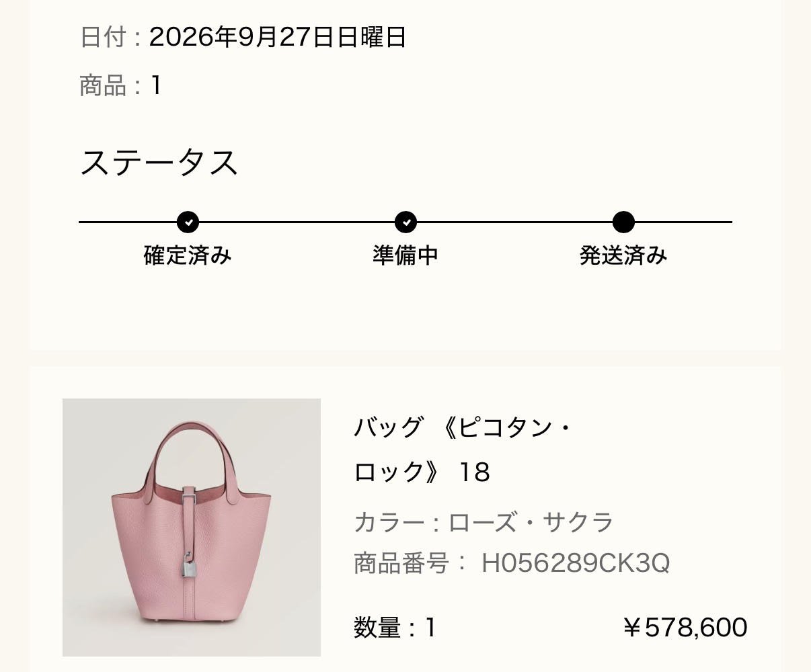Click the 日付 label
The width and height of the screenshot is (811, 672).
(x=103, y=37)
